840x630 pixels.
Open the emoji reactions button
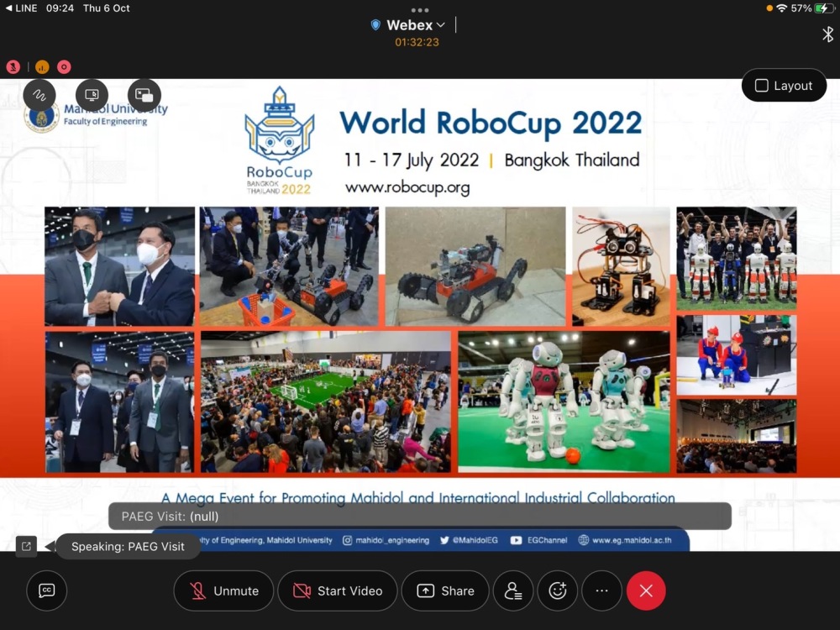[x=557, y=591]
